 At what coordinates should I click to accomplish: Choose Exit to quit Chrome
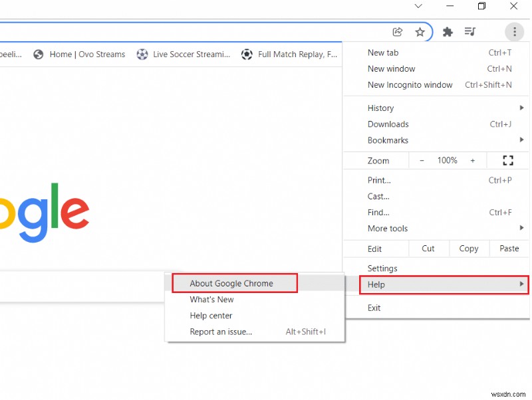pos(374,308)
